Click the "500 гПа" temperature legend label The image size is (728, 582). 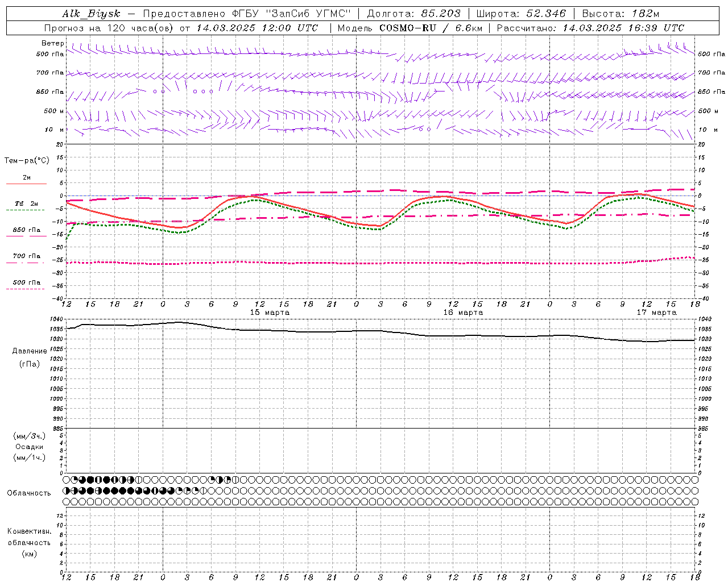click(x=27, y=282)
